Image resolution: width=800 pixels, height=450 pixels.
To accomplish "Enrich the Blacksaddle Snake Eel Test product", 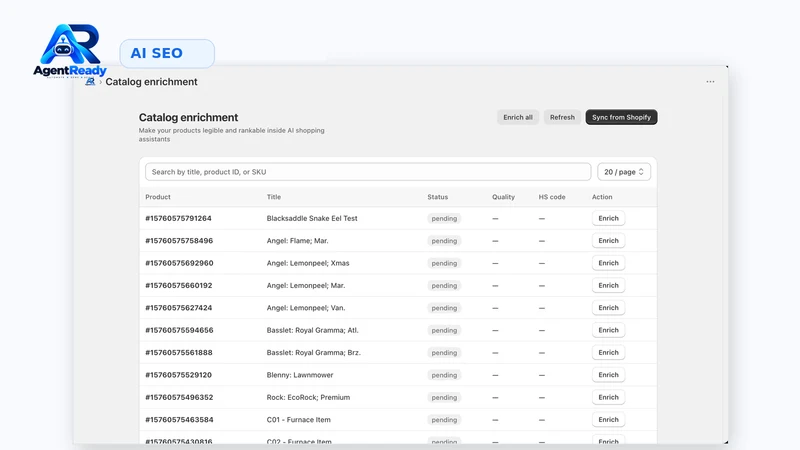I will click(608, 218).
